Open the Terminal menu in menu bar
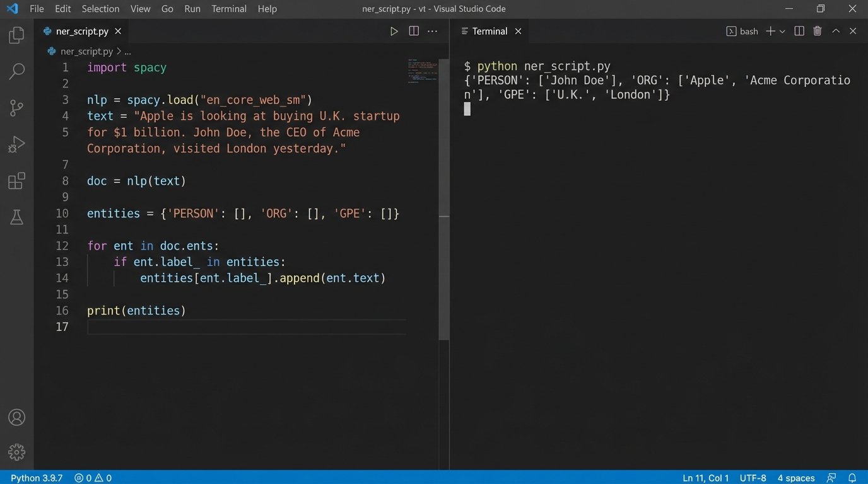This screenshot has width=868, height=484. [x=229, y=9]
